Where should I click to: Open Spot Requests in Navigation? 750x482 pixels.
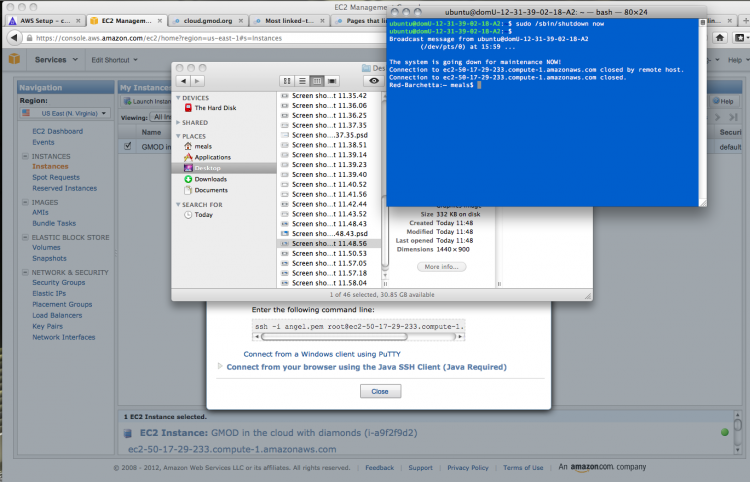click(56, 177)
